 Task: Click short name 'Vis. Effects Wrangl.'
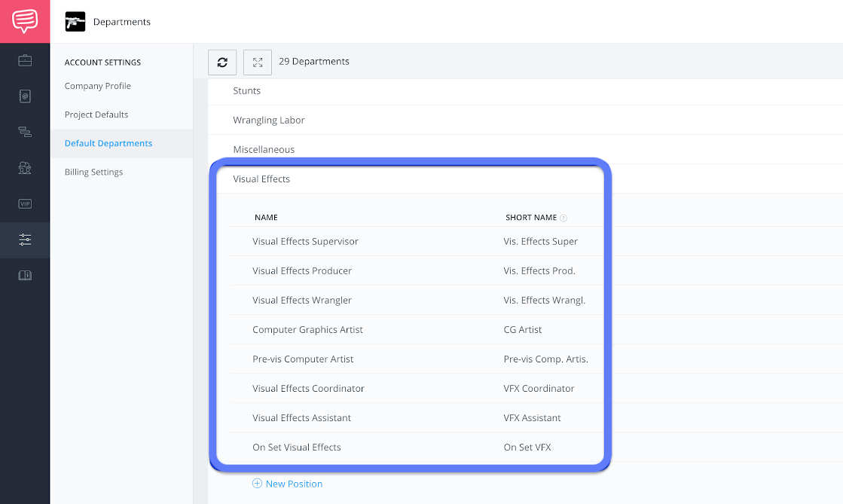[544, 300]
